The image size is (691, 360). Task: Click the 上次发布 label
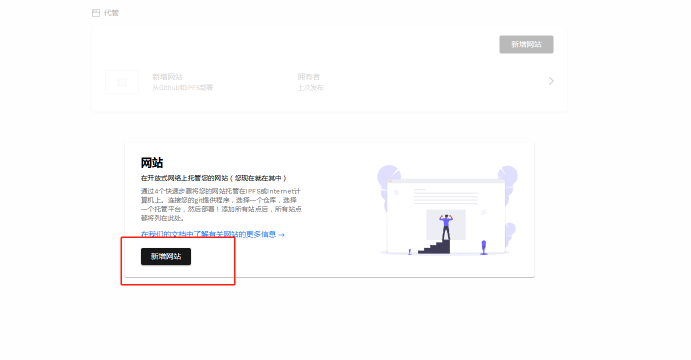pyautogui.click(x=310, y=88)
